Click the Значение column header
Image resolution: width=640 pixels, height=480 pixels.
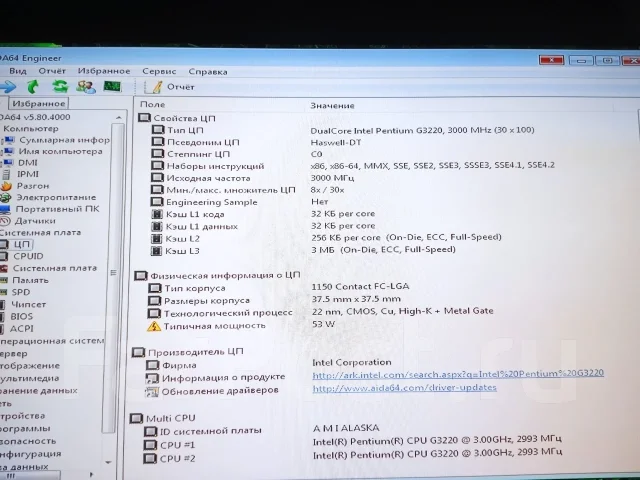(x=332, y=106)
